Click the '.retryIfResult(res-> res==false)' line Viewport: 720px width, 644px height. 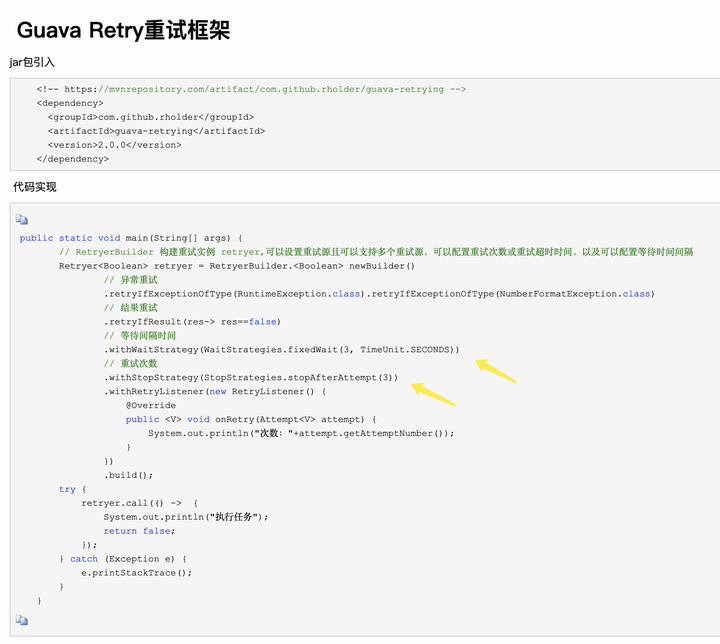pyautogui.click(x=192, y=322)
